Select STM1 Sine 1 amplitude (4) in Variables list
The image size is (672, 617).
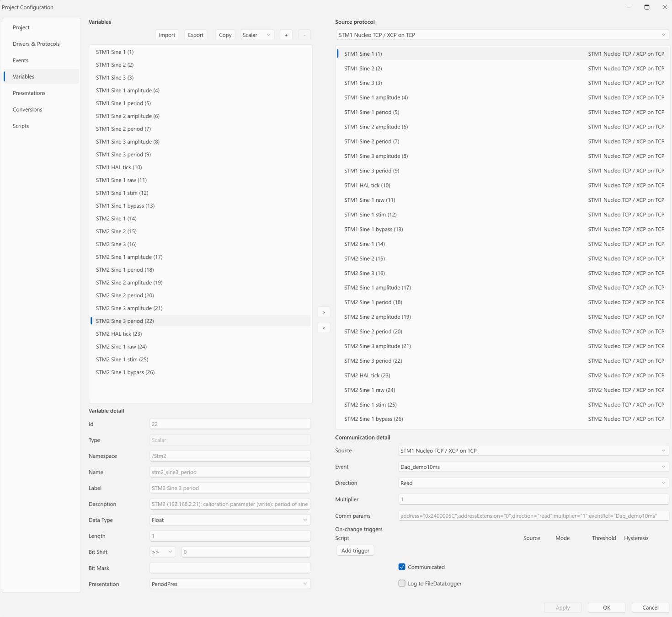[x=201, y=91]
